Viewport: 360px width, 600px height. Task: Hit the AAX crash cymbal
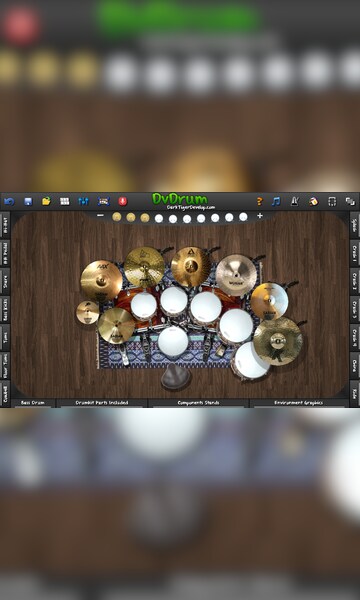pyautogui.click(x=101, y=280)
